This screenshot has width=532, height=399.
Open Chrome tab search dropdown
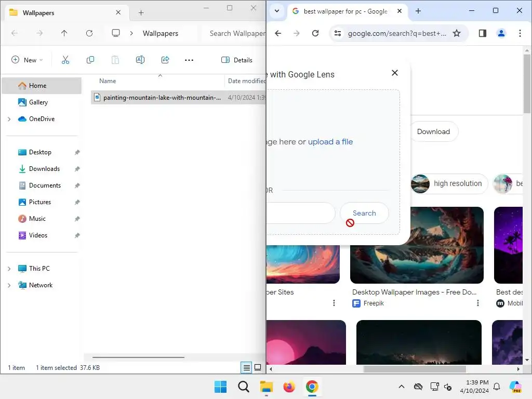coord(277,11)
